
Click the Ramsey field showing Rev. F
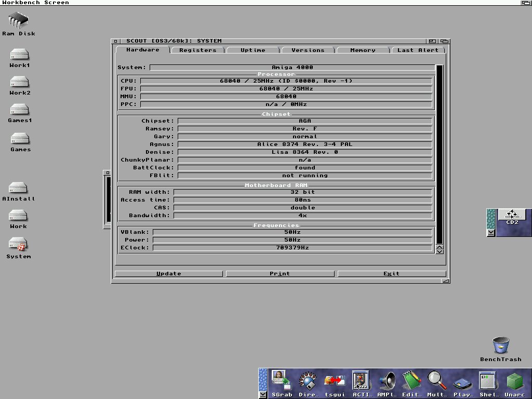(304, 129)
